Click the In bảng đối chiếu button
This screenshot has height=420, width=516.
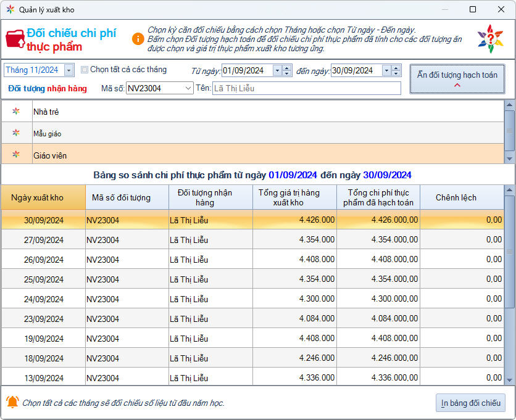pyautogui.click(x=470, y=403)
